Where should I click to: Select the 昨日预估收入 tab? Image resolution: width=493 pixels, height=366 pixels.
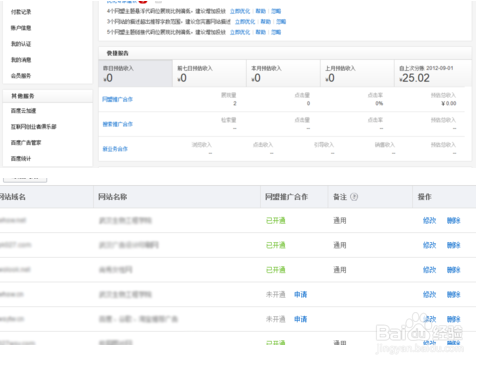point(136,73)
